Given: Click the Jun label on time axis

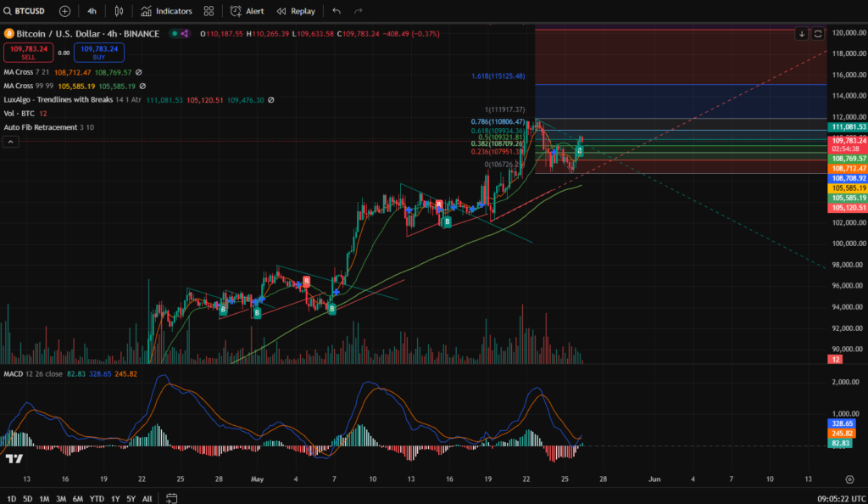Looking at the screenshot, I should pos(654,479).
